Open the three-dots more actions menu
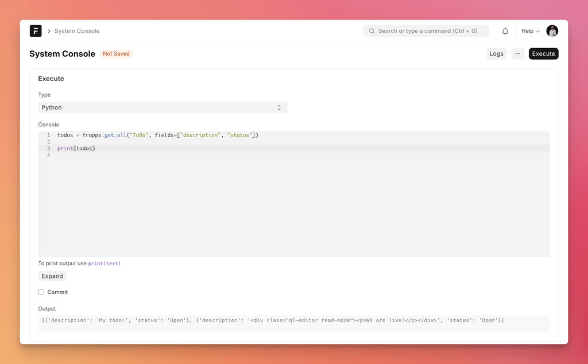 517,54
